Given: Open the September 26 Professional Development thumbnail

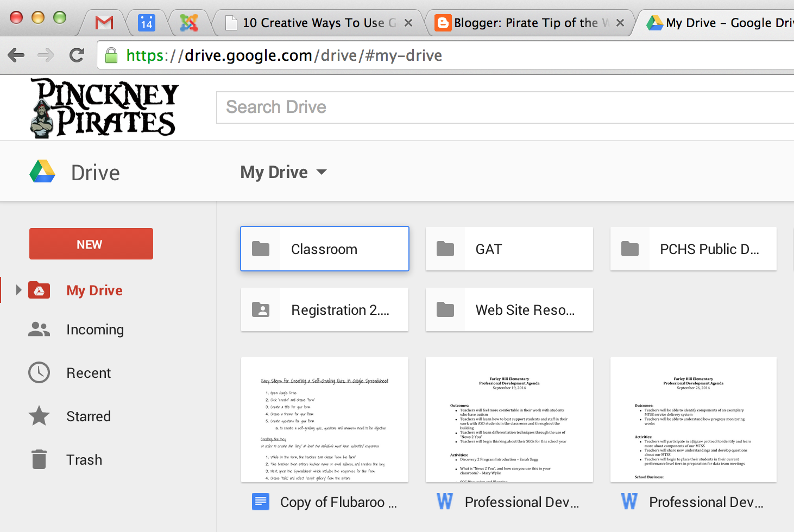Looking at the screenshot, I should point(694,420).
